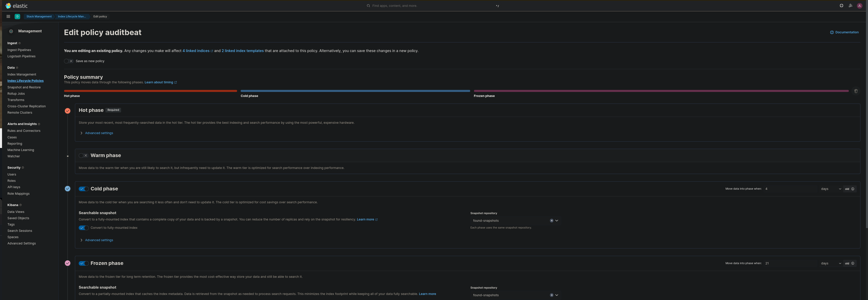Open Index Lifecycle Policies in sidebar

click(26, 81)
